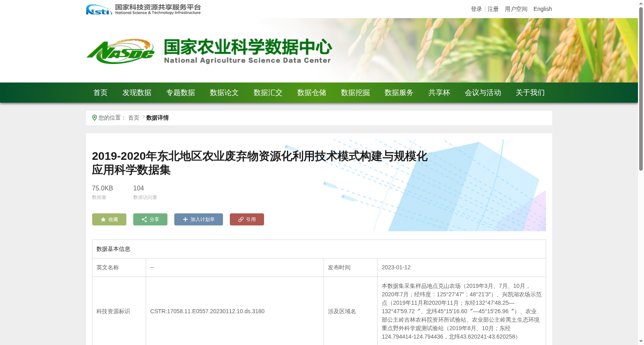This screenshot has height=345, width=644.
Task: Open the 数据汇交 menu item
Action: (268, 93)
